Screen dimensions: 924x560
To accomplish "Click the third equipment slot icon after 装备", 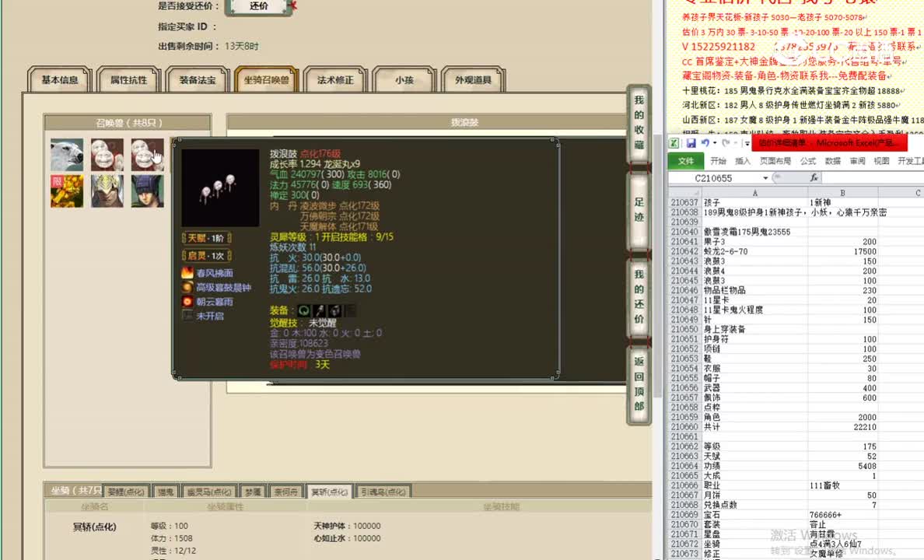I will [x=334, y=310].
